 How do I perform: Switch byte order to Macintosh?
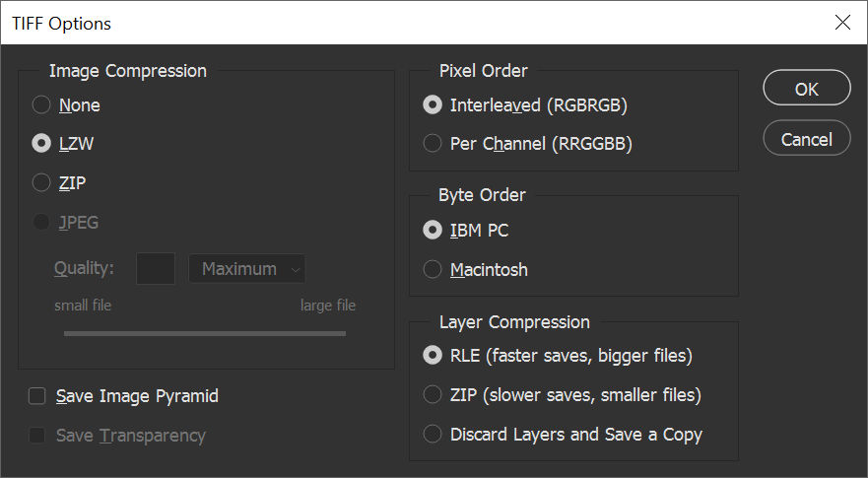pyautogui.click(x=432, y=269)
